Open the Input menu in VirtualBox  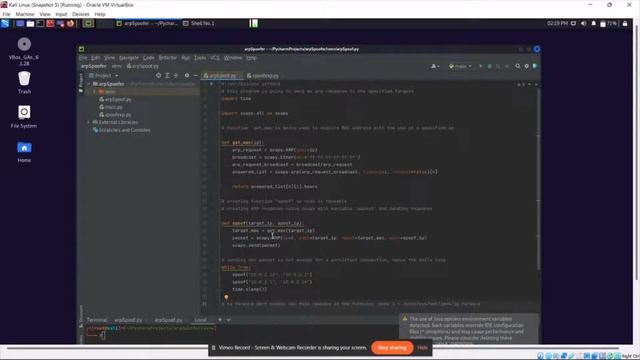(x=61, y=14)
